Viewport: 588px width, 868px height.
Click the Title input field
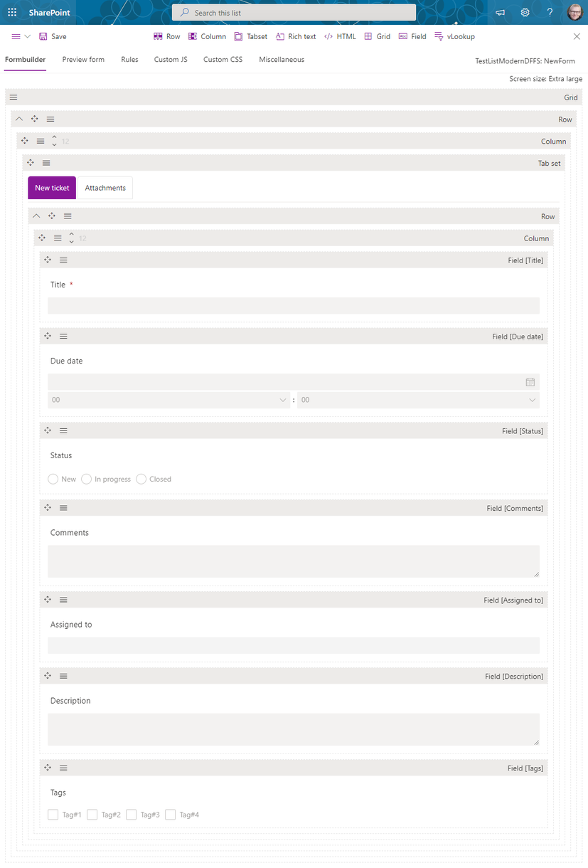[x=294, y=305]
